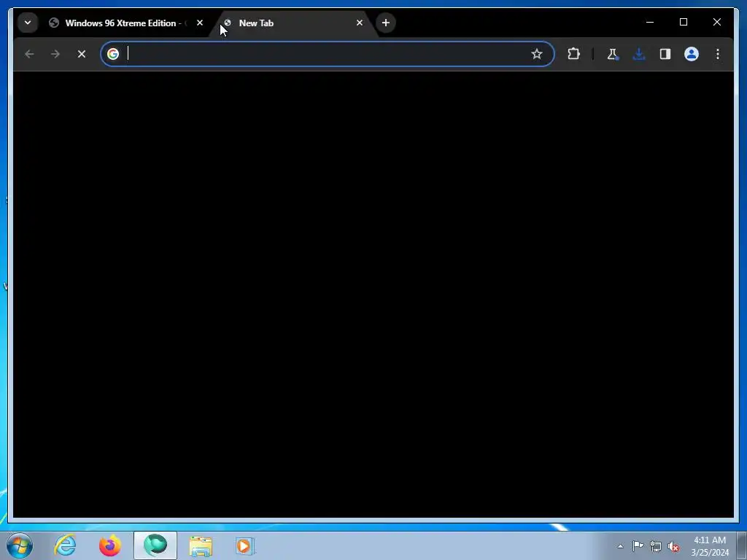Go forward with the forward arrow
This screenshot has height=560, width=747.
click(55, 54)
